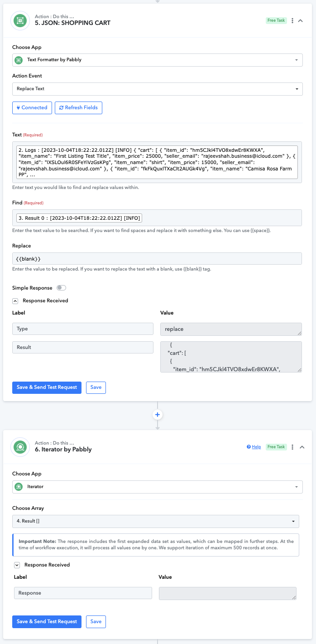The height and width of the screenshot is (644, 316).
Task: Collapse the Iterator by Pabbly step
Action: 302,447
